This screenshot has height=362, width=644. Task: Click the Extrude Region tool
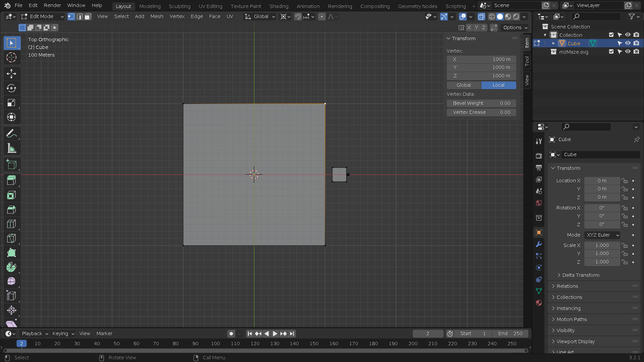coord(11,180)
